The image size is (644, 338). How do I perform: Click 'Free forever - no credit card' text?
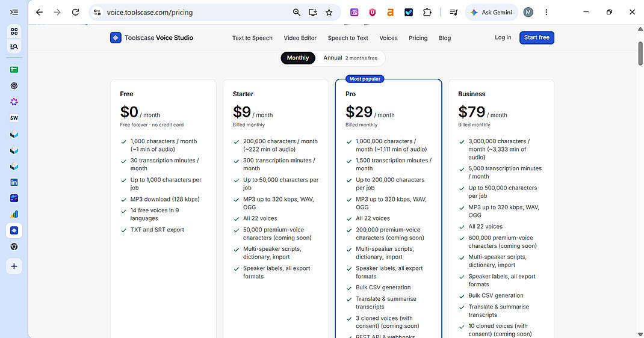152,124
